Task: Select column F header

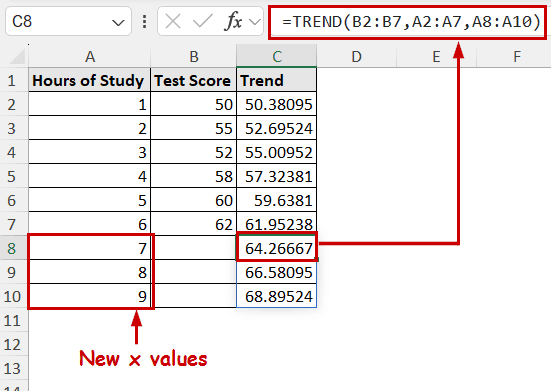Action: tap(514, 57)
